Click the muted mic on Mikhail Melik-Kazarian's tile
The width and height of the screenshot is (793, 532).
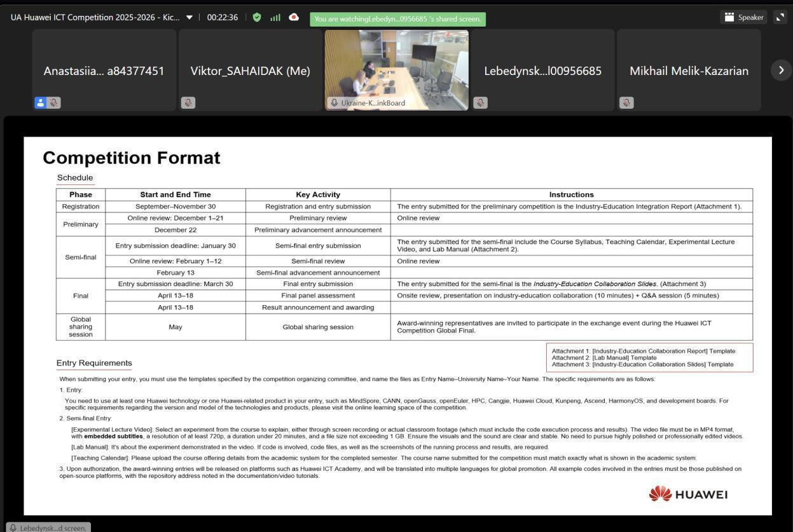(626, 102)
